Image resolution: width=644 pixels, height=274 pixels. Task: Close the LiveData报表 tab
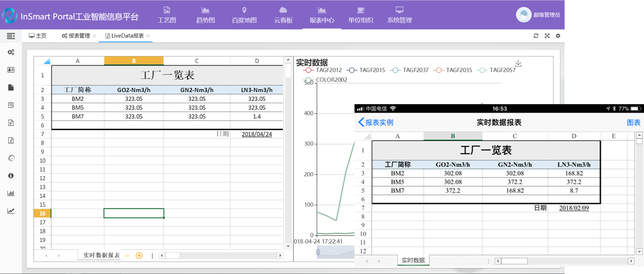148,36
